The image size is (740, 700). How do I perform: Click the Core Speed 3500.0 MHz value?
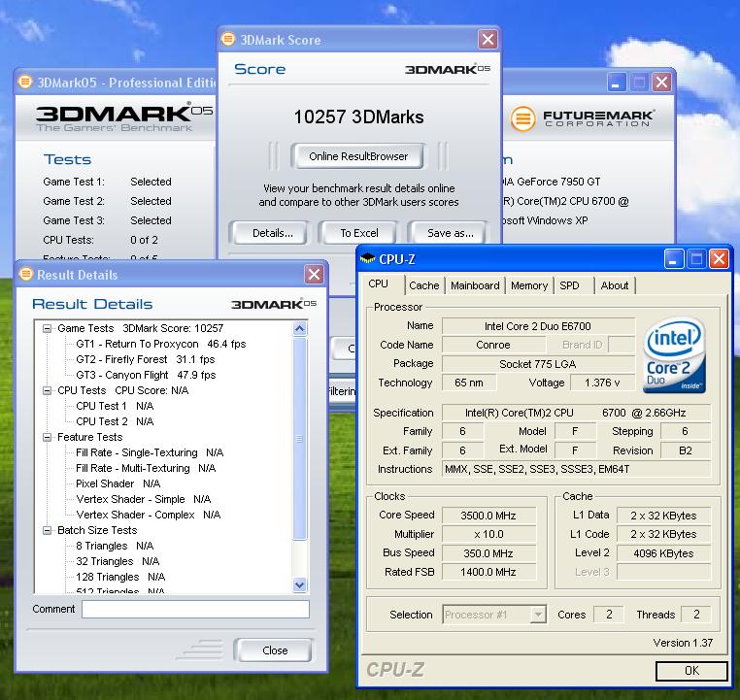pyautogui.click(x=488, y=516)
